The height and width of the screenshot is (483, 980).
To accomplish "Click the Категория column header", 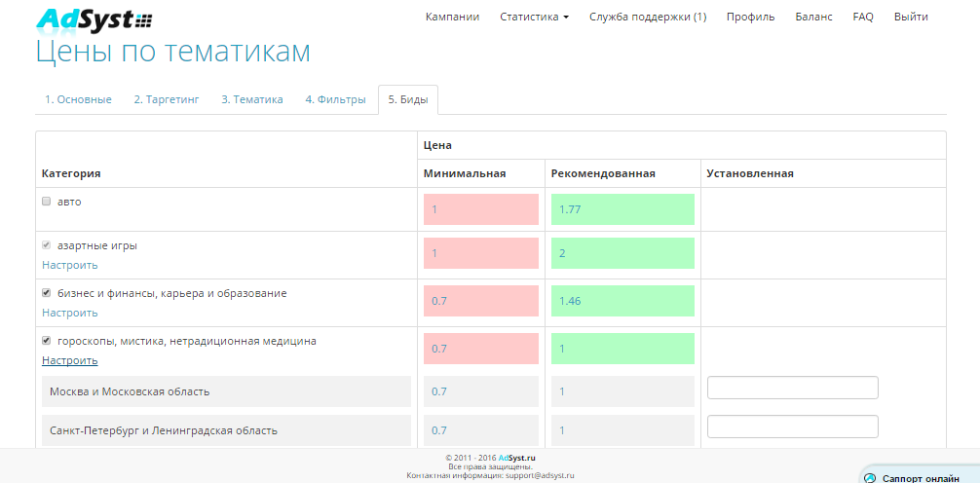I will pos(71,173).
